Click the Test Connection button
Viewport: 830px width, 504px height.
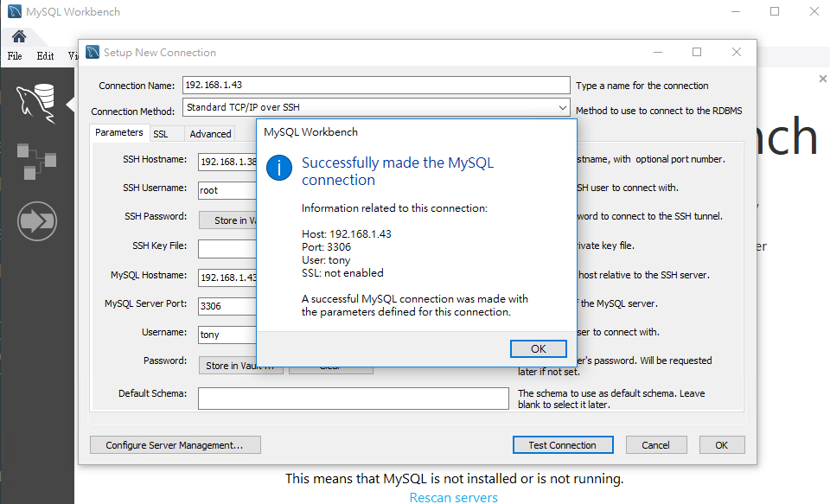click(563, 445)
